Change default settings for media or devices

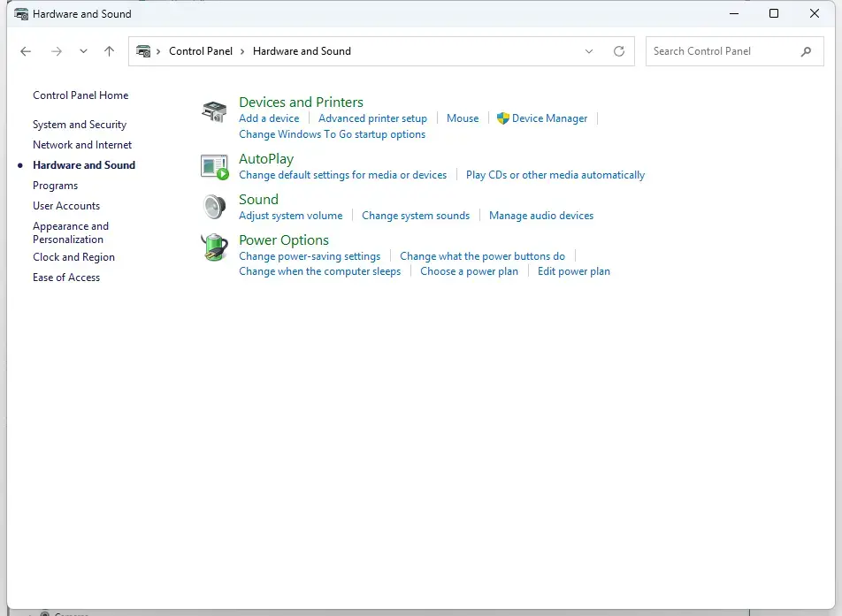[342, 175]
